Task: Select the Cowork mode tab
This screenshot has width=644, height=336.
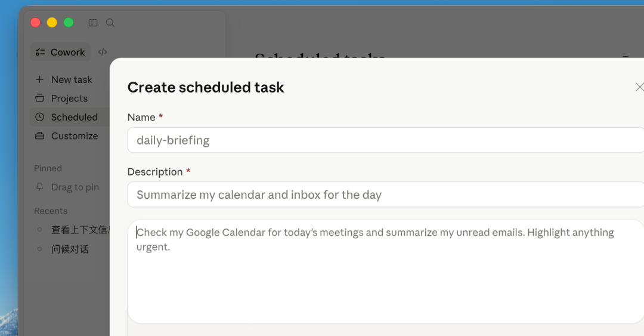Action: click(60, 52)
